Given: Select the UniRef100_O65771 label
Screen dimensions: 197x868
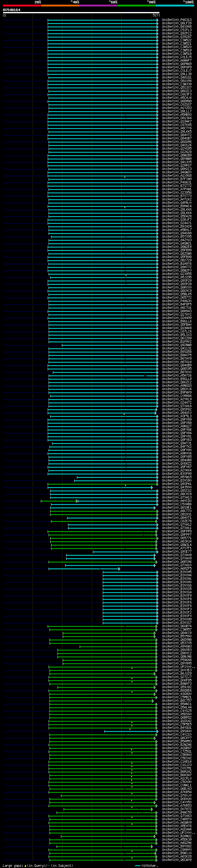Looking at the screenshot, I should (176, 539).
